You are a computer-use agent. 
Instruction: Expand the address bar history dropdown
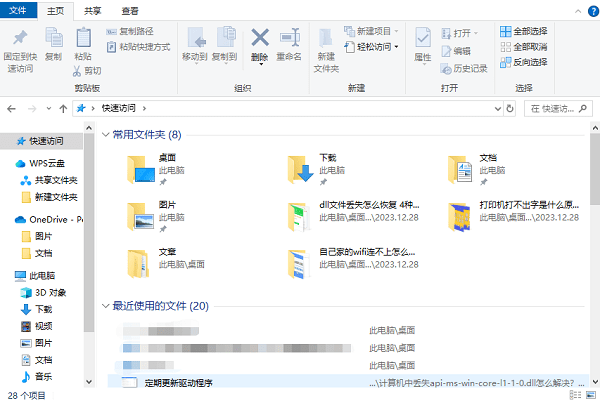click(x=497, y=109)
